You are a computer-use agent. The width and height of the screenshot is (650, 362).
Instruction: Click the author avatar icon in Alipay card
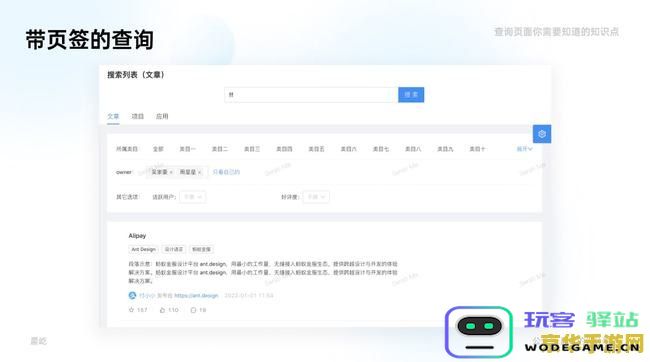click(x=132, y=295)
